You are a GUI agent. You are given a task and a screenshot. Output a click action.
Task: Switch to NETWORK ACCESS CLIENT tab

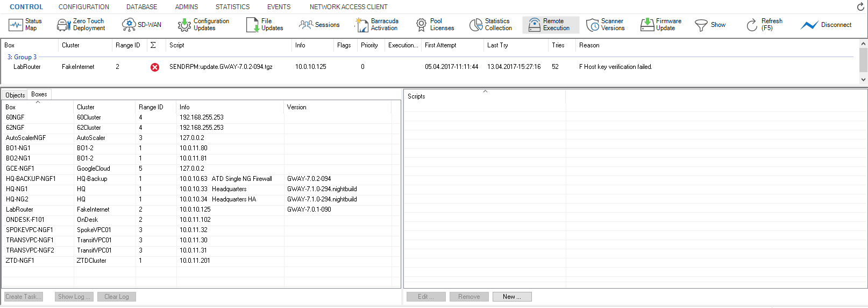(x=348, y=7)
